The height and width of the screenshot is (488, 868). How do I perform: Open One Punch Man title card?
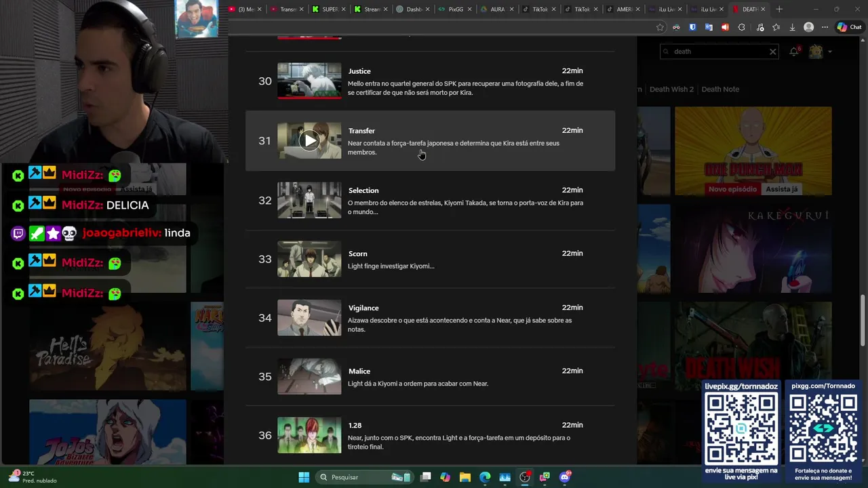[x=753, y=150]
